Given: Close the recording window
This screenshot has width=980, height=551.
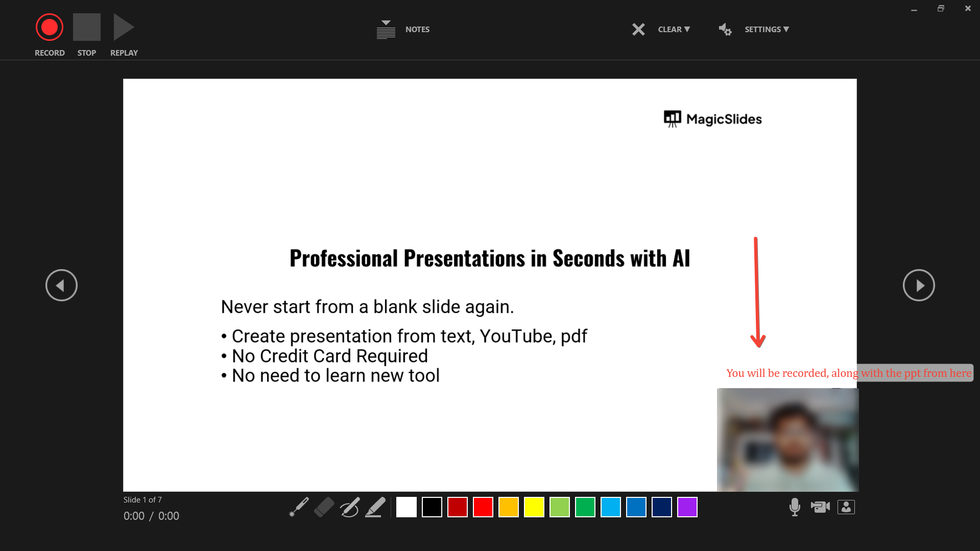Looking at the screenshot, I should [x=968, y=9].
